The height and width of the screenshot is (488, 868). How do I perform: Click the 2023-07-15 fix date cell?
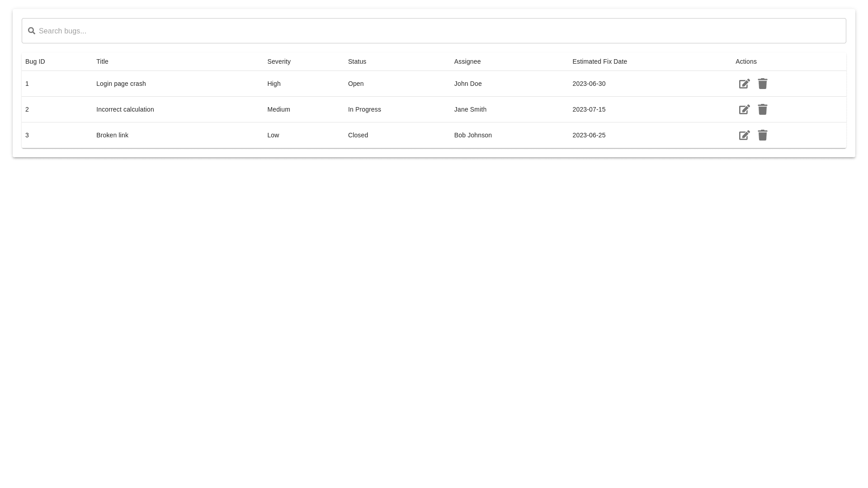589,109
